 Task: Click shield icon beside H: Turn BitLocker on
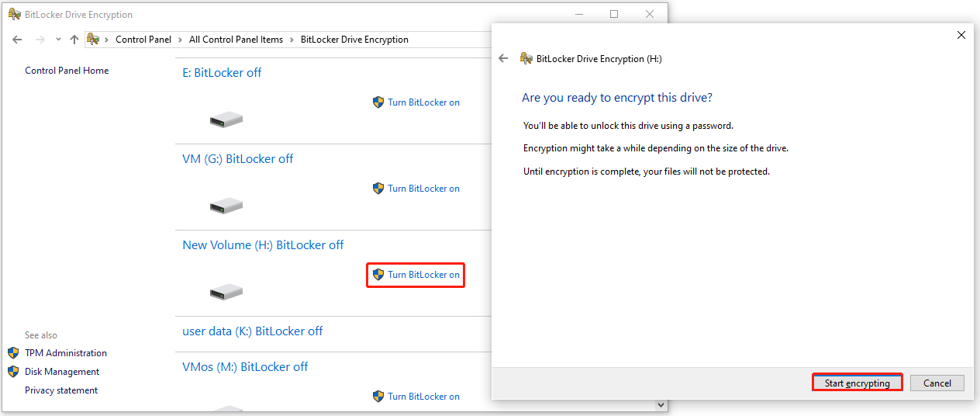tap(378, 275)
